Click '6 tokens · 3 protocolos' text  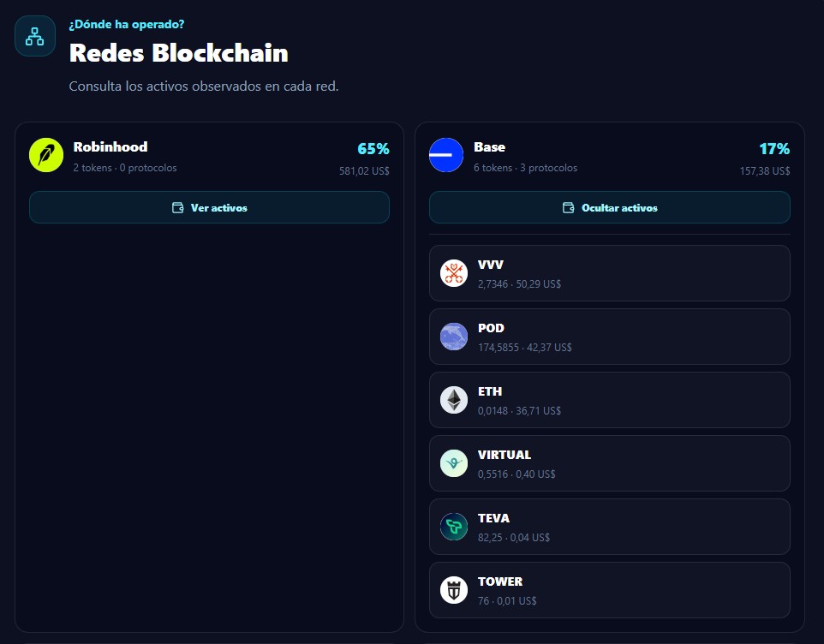(526, 168)
